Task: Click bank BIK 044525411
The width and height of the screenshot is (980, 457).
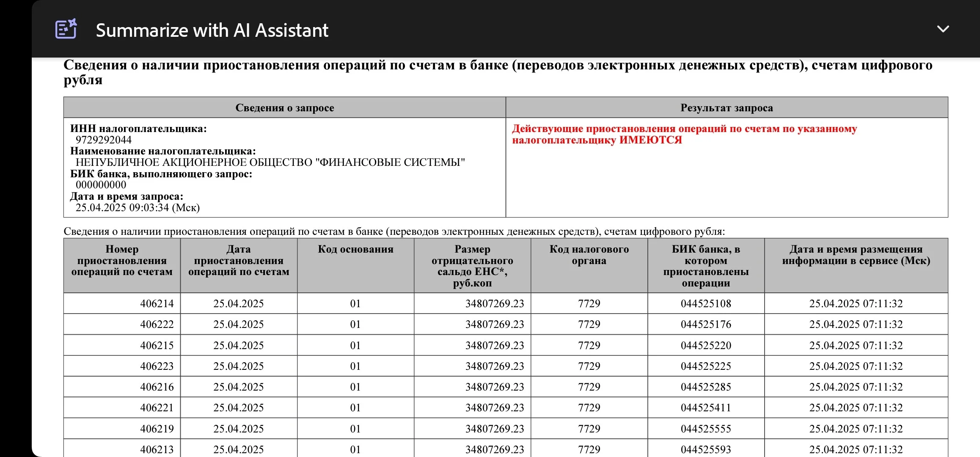Action: tap(706, 407)
